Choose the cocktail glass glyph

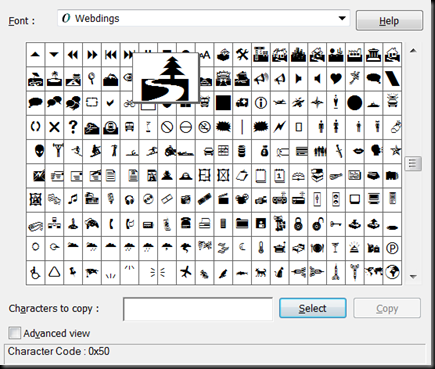(335, 248)
